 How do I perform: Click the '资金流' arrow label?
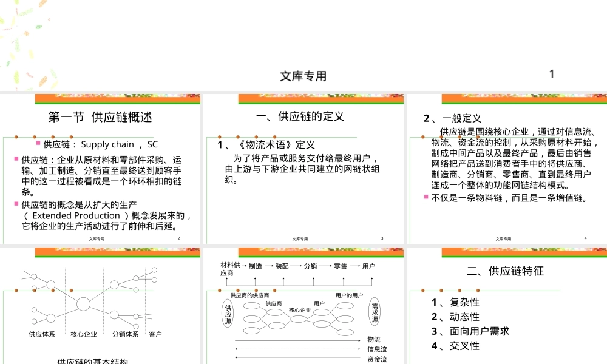pyautogui.click(x=377, y=359)
